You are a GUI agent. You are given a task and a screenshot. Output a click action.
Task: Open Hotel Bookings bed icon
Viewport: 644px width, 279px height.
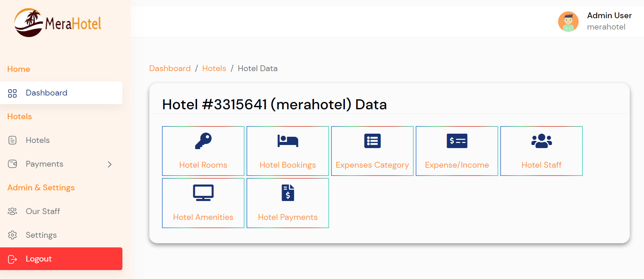coord(288,141)
